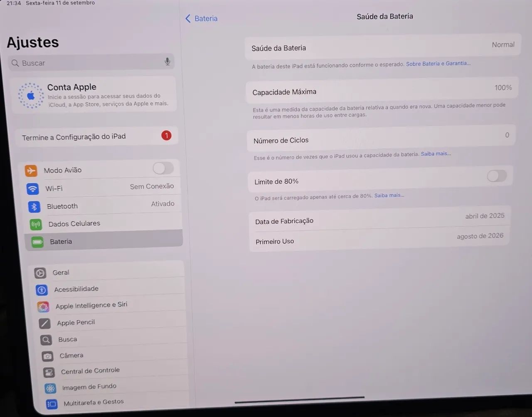Open Sobre Bateria e Garantia link
The width and height of the screenshot is (532, 417).
point(438,64)
